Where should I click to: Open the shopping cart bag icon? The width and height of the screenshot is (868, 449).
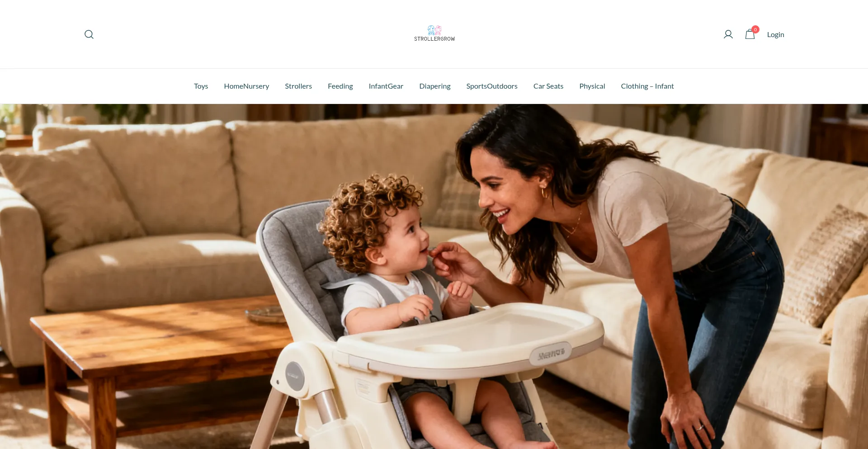(750, 34)
